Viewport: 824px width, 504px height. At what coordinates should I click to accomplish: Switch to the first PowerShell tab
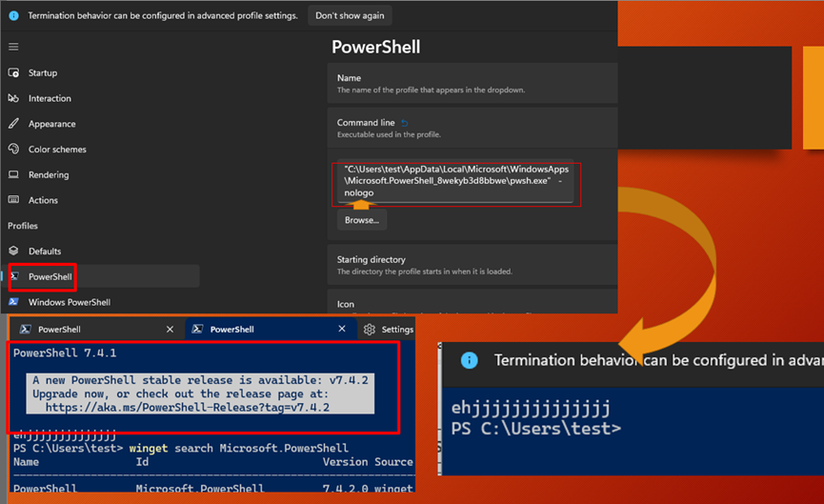coord(97,329)
